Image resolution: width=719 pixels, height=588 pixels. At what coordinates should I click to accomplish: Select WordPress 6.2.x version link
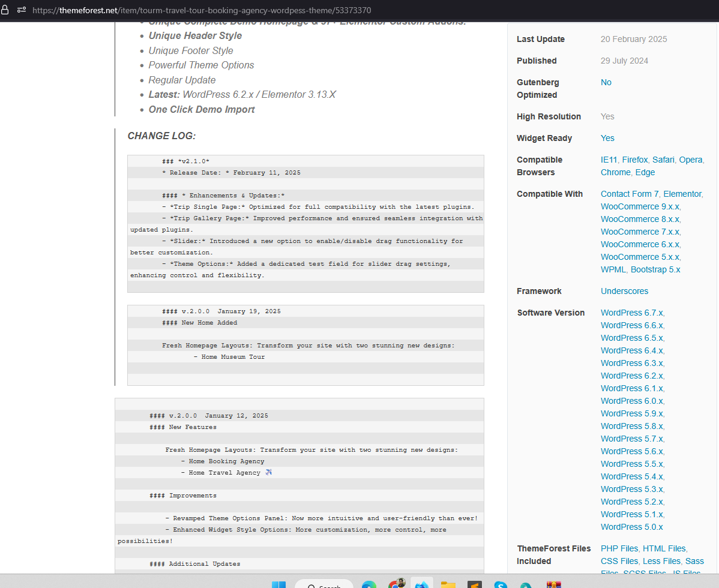631,376
